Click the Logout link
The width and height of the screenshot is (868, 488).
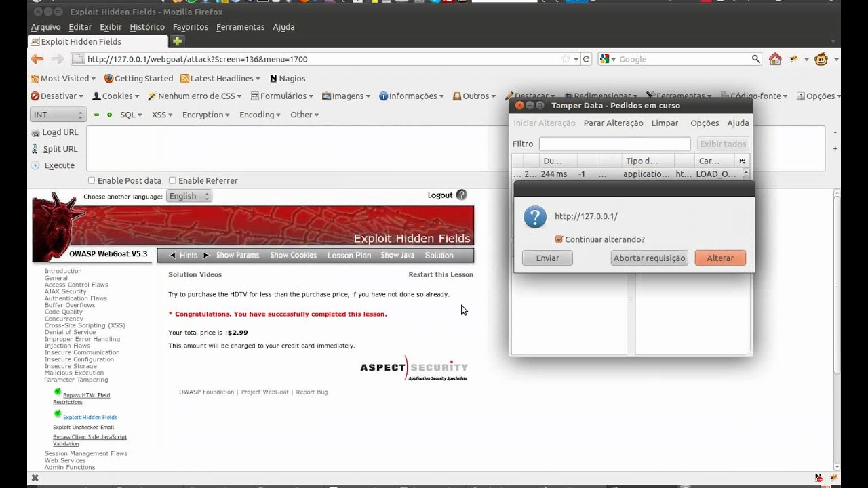tap(440, 195)
